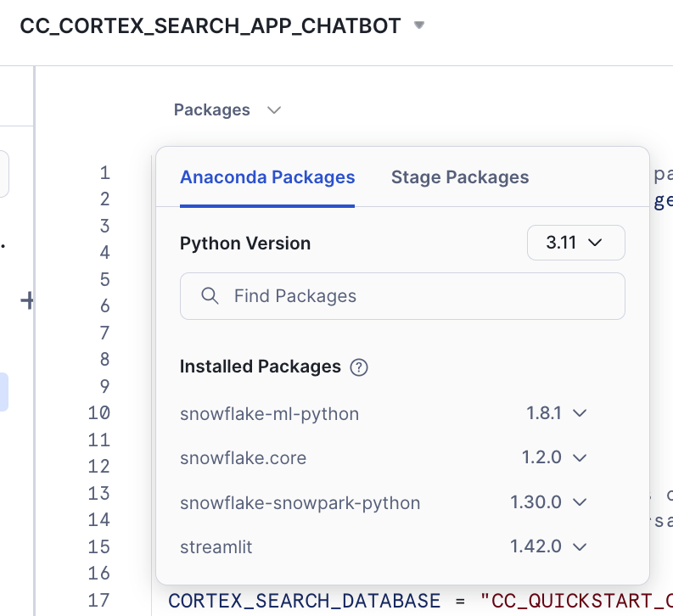The width and height of the screenshot is (673, 616).
Task: Open the Python Version 3.11 dropdown
Action: [x=575, y=243]
